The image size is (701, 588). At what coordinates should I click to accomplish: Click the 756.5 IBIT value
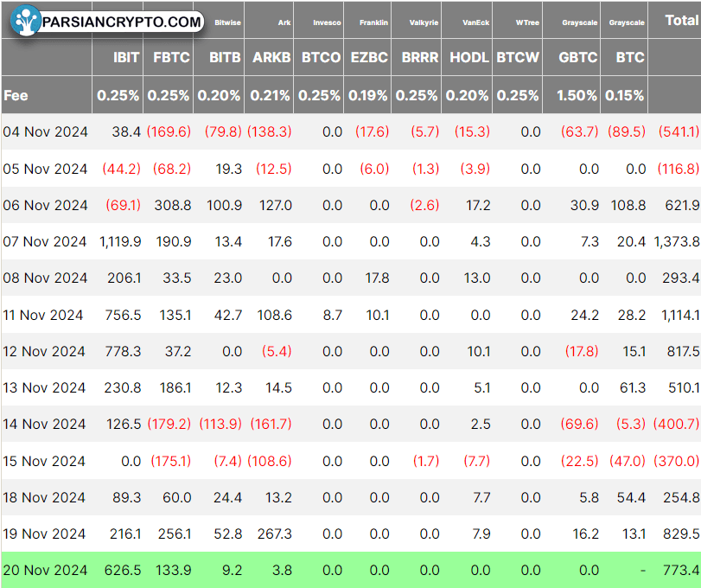tap(123, 315)
